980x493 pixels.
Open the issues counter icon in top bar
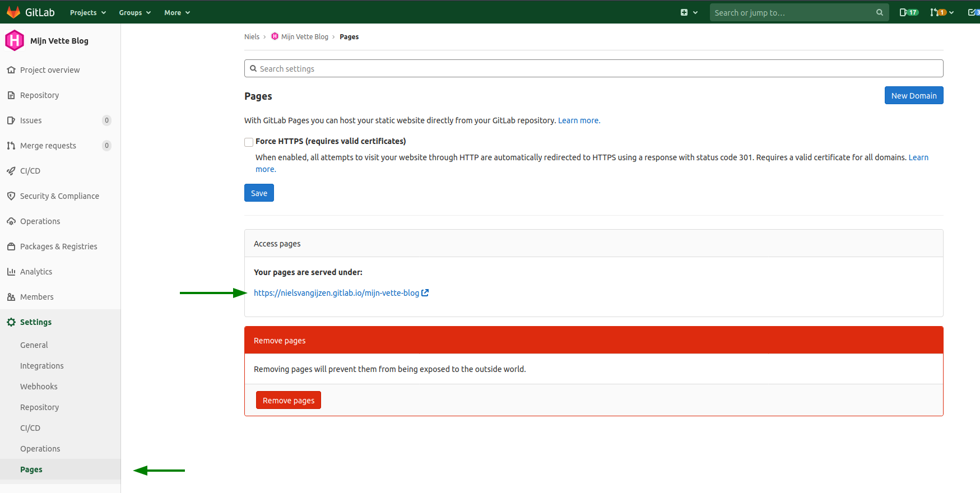point(908,12)
